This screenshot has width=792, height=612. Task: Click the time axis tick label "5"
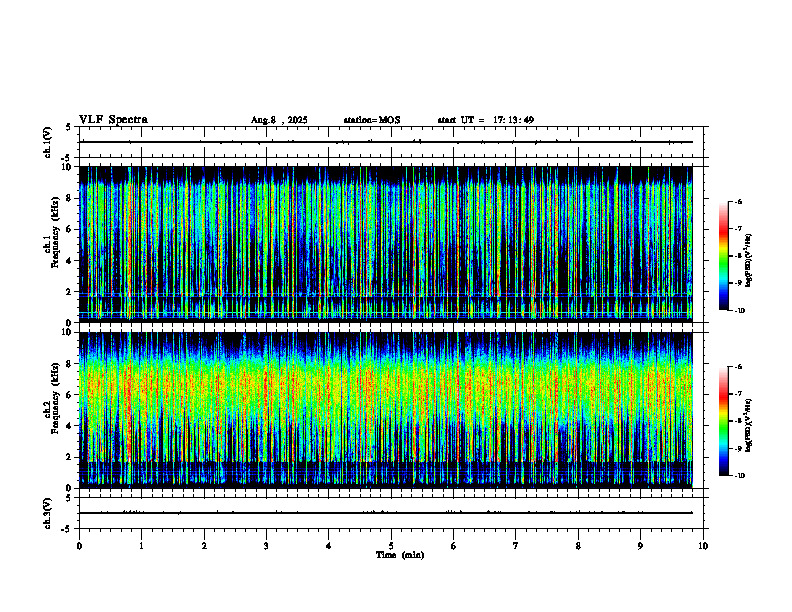point(391,546)
